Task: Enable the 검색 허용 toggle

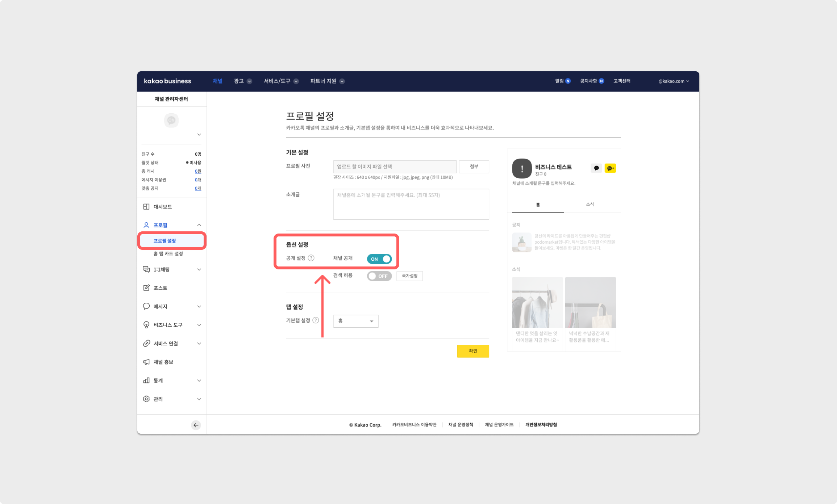Action: tap(379, 276)
